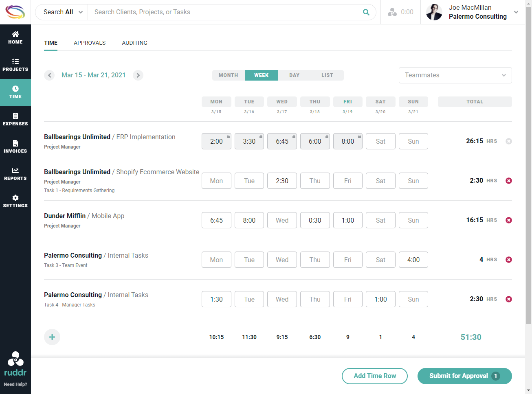The image size is (532, 394).
Task: Click the locked 8:00 Friday entry for ERP Implementation
Action: [348, 141]
